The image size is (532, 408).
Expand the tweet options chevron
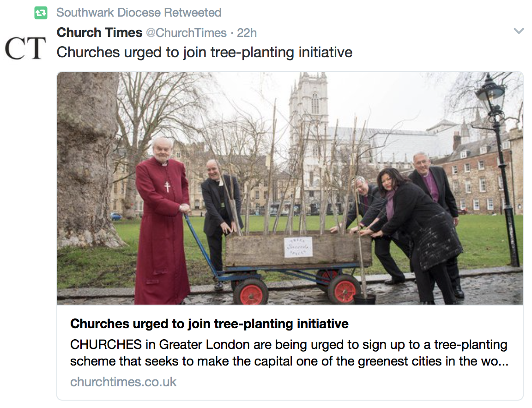[519, 31]
